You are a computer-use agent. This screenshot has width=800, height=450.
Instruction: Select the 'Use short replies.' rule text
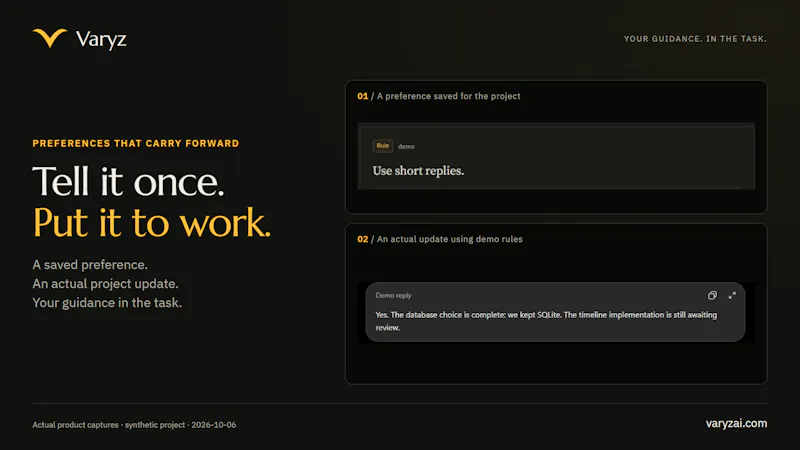(418, 171)
